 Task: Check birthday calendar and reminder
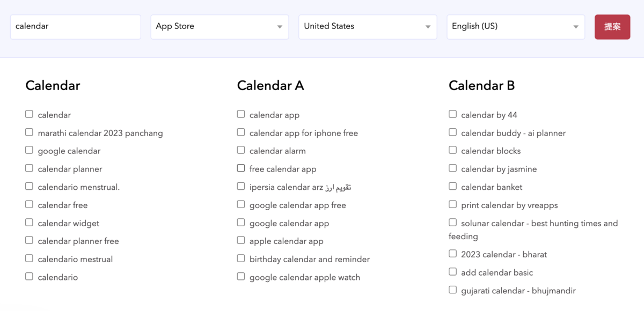coord(241,258)
